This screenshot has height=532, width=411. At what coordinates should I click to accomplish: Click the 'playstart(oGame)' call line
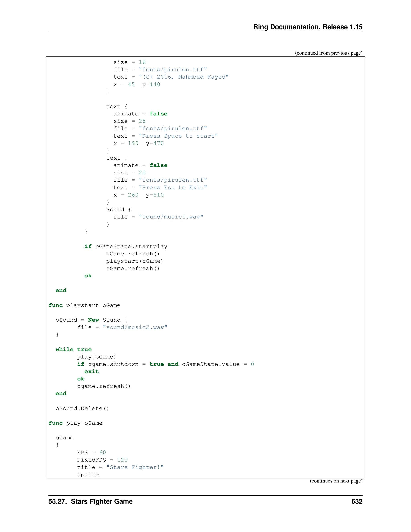(x=134, y=261)
